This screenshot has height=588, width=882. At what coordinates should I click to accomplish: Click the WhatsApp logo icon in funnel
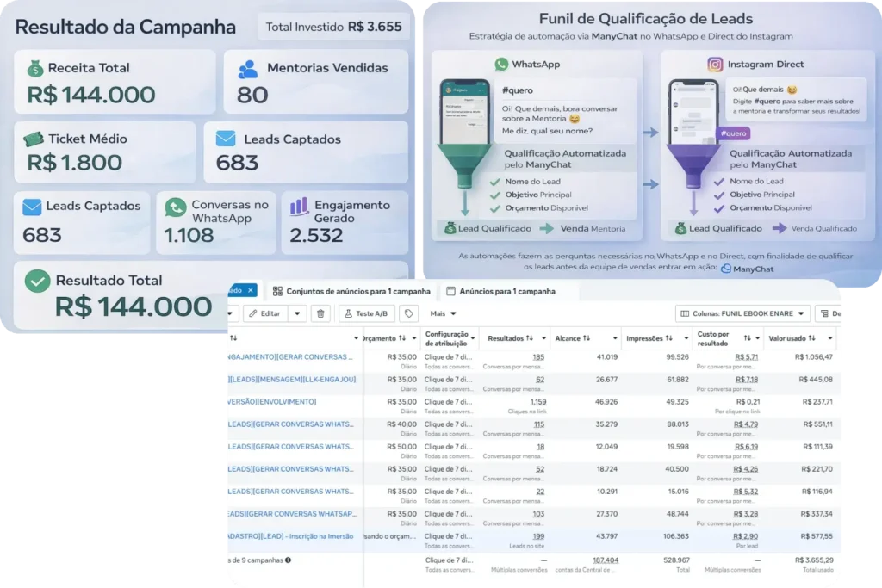[501, 65]
